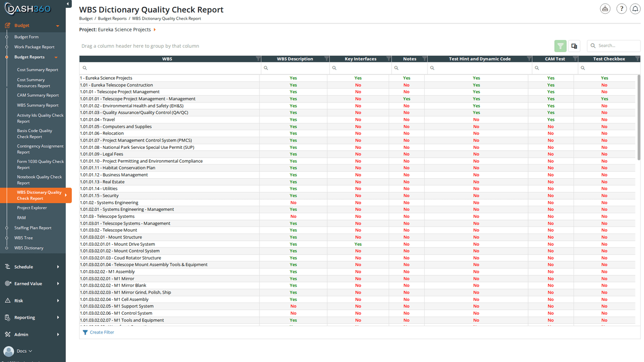The width and height of the screenshot is (644, 362).
Task: Click the WBS Description column filter icon
Action: 327,59
